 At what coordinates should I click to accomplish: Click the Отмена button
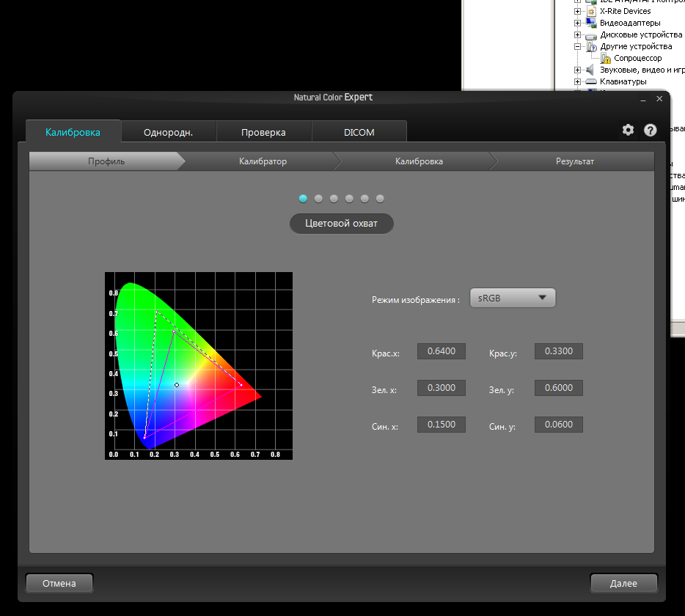59,583
